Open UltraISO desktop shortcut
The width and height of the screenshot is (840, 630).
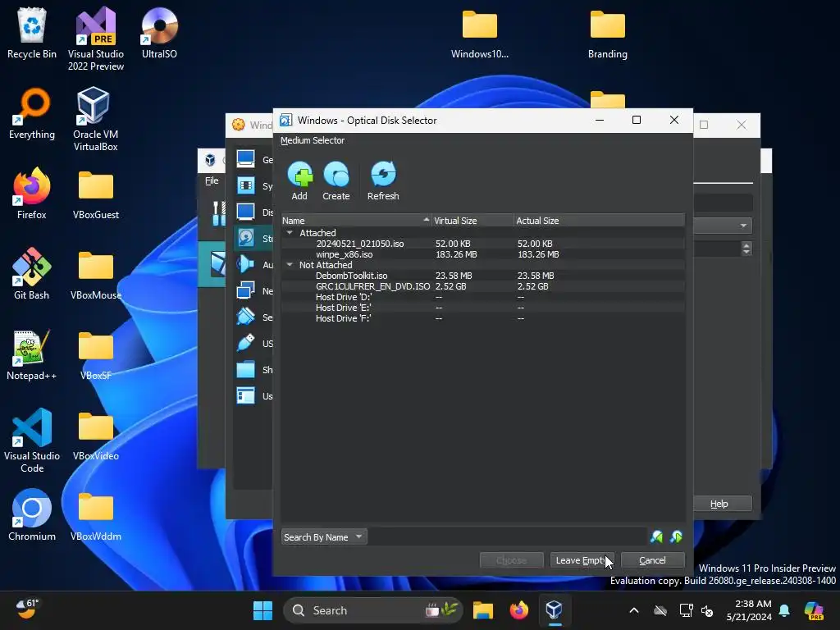tap(159, 33)
